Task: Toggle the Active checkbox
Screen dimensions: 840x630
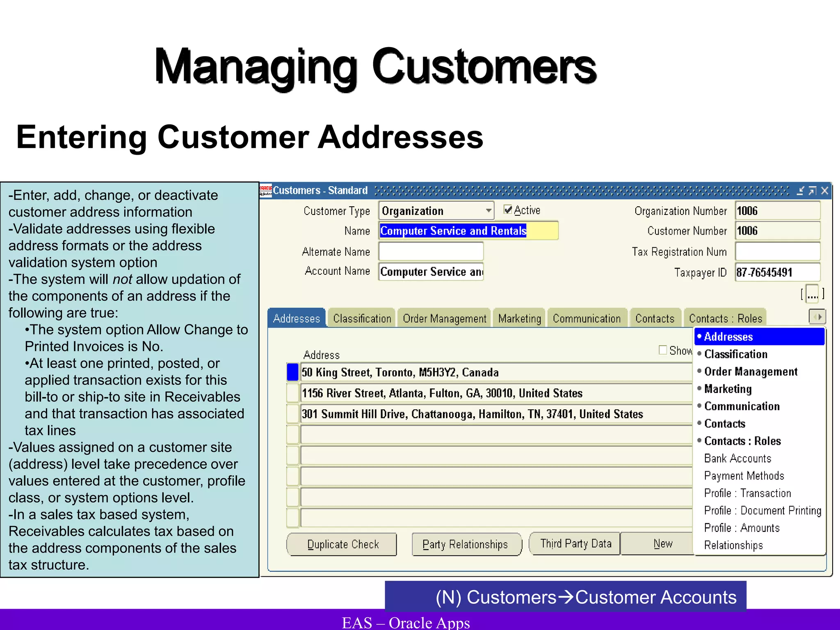Action: tap(508, 210)
